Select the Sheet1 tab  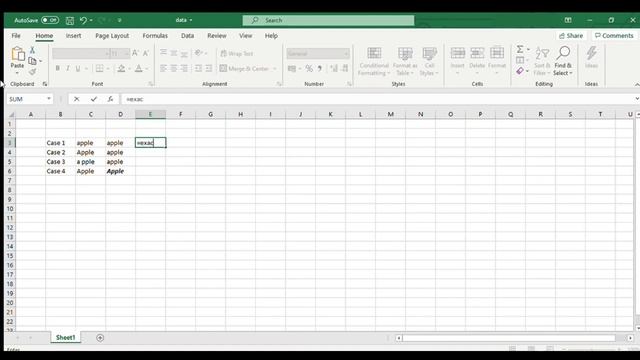(66, 338)
